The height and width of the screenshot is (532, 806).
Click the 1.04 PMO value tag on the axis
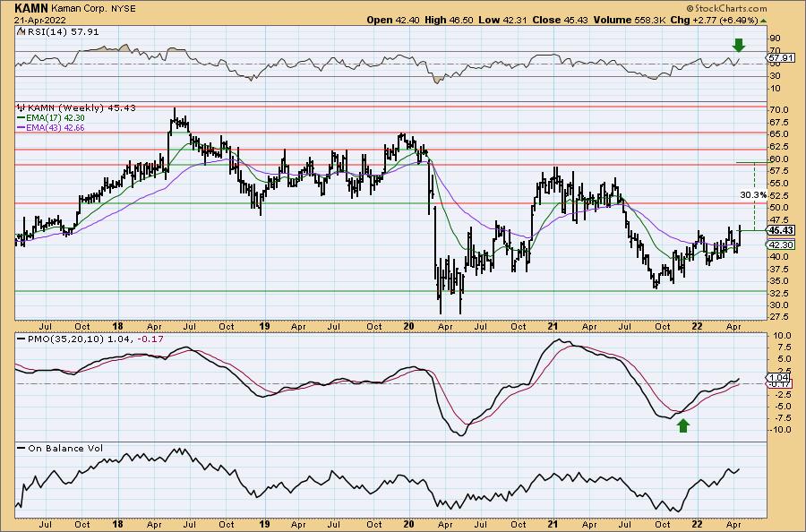(x=778, y=377)
